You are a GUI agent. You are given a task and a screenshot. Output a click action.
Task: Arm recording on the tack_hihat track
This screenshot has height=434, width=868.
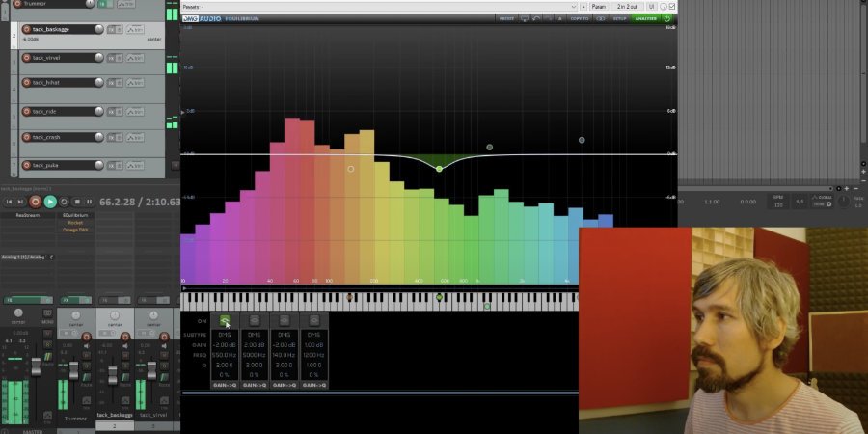click(27, 83)
